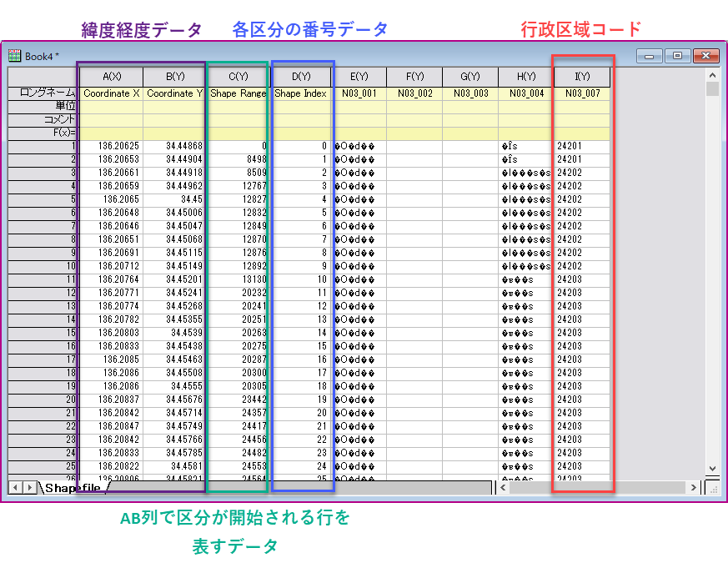Click the horizontal scrollbar left arrow
The height and width of the screenshot is (568, 728).
(x=503, y=486)
